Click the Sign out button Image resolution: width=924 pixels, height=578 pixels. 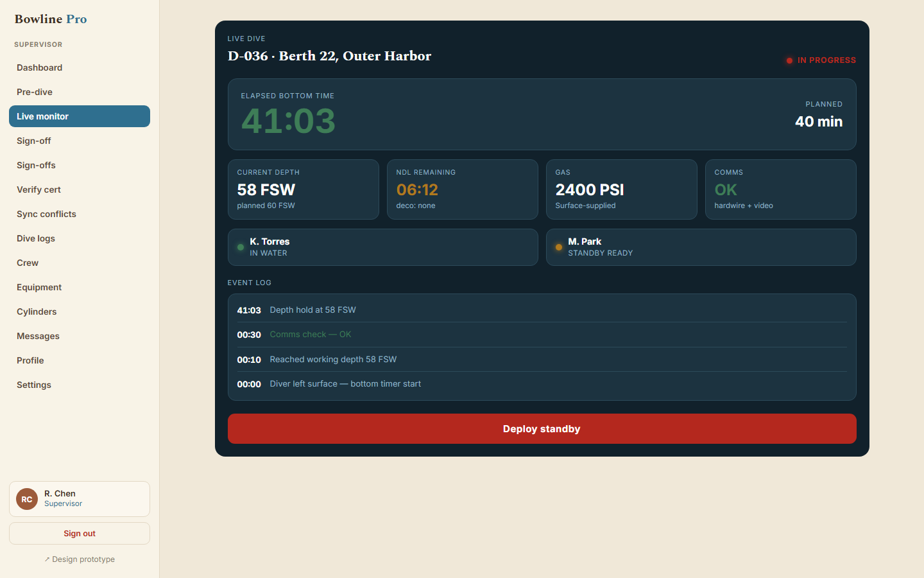point(80,533)
